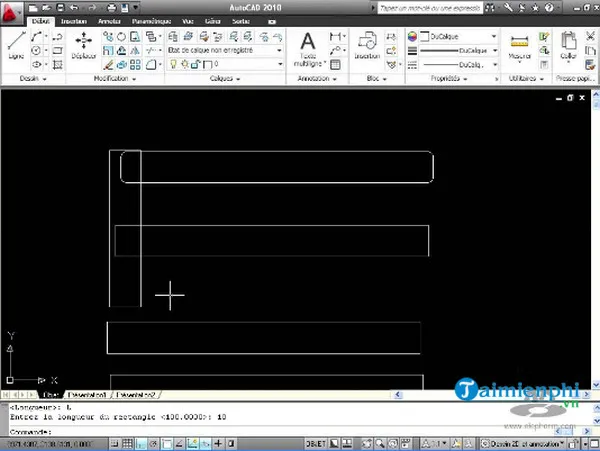Image resolution: width=600 pixels, height=451 pixels.
Task: Click the mirror tool in Modification panel
Action: [135, 50]
